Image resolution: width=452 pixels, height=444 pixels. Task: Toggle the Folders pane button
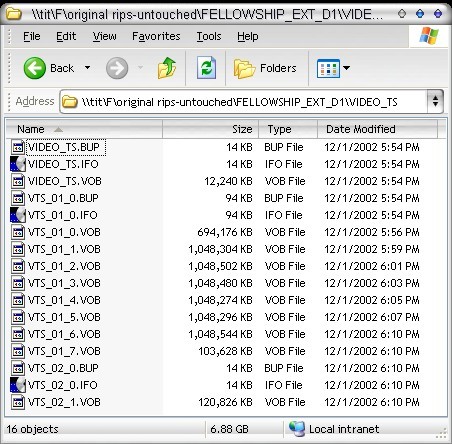[265, 68]
